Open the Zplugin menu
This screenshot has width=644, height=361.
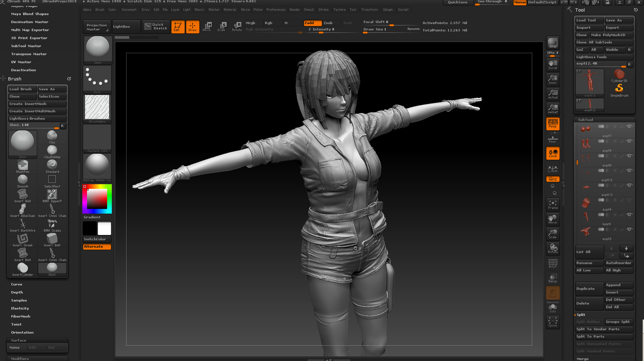click(x=388, y=10)
